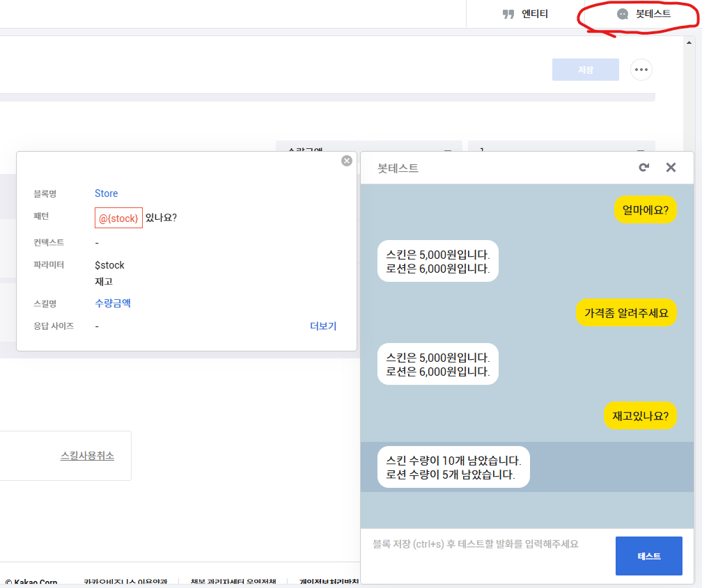The height and width of the screenshot is (588, 702).
Task: Click the @{stock} pattern entity tag
Action: [x=118, y=218]
